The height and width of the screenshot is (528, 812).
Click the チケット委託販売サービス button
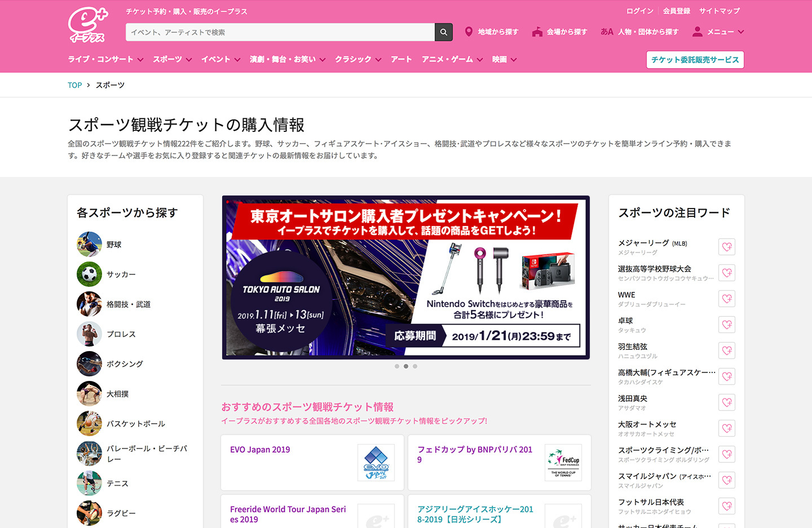695,60
